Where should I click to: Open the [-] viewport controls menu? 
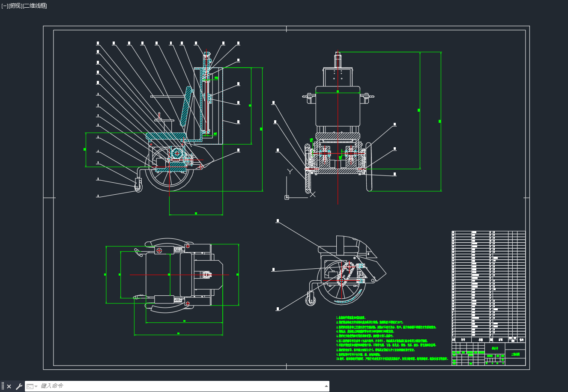tap(5, 6)
